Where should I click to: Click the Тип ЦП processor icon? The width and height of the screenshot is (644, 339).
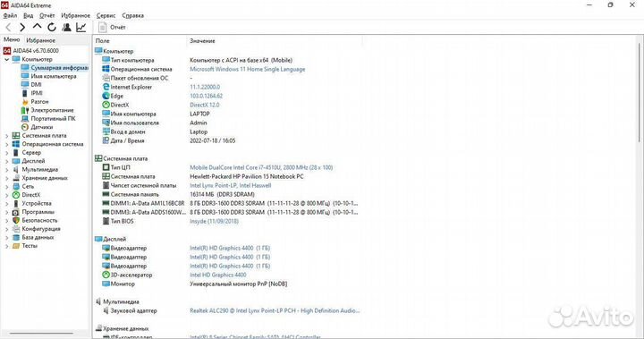click(x=106, y=167)
